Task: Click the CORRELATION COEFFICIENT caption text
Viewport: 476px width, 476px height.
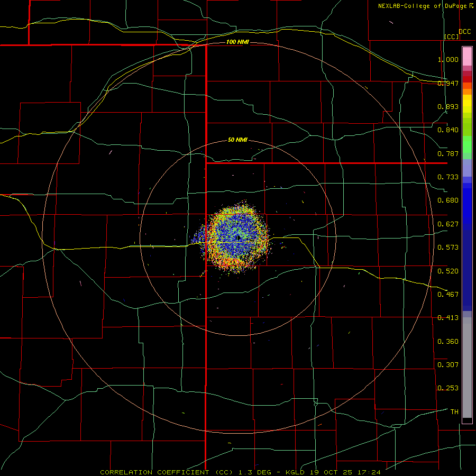Action: point(154,472)
